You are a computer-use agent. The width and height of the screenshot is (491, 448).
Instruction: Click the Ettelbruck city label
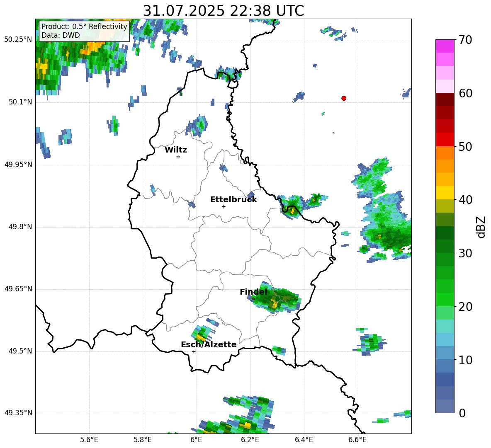click(x=233, y=200)
